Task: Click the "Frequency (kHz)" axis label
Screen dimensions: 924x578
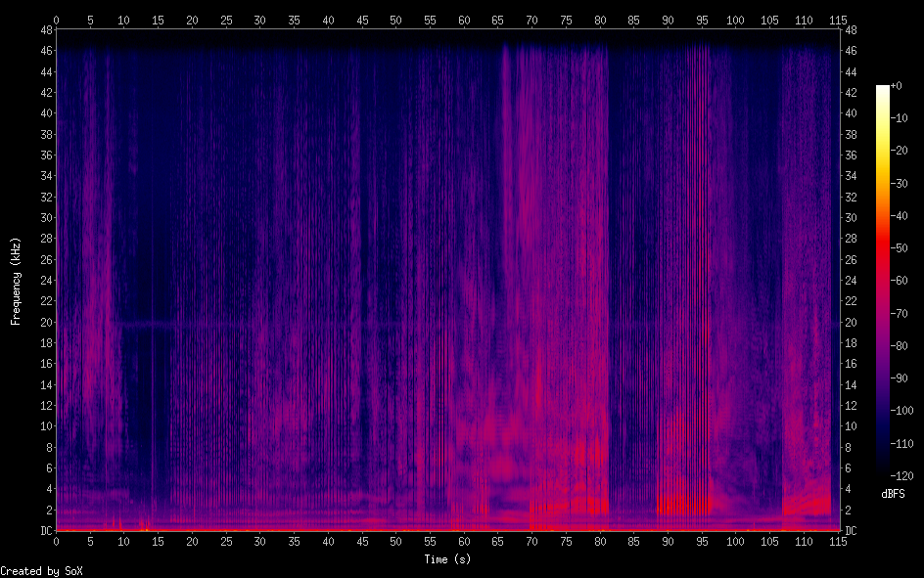Action: [16, 281]
